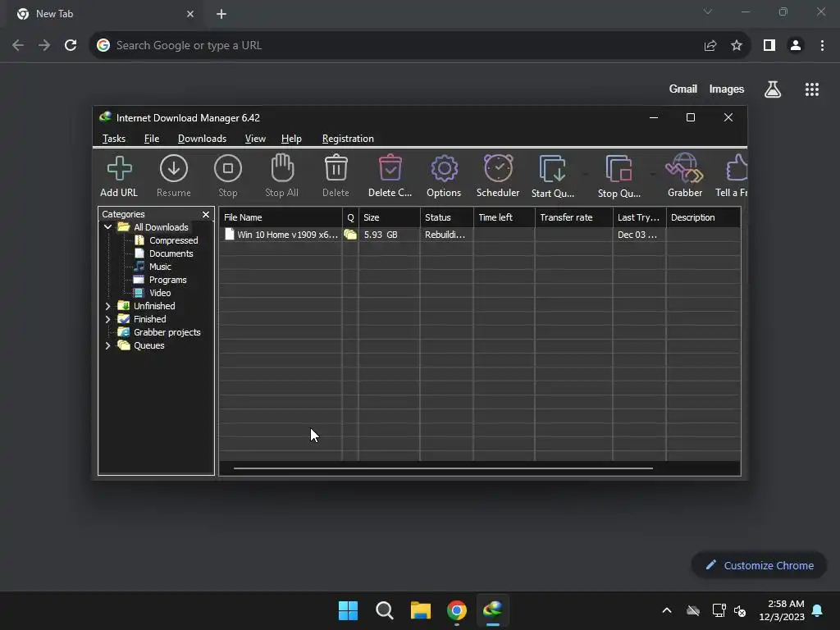The image size is (840, 630).
Task: Sort by Last Try column header
Action: pos(640,217)
